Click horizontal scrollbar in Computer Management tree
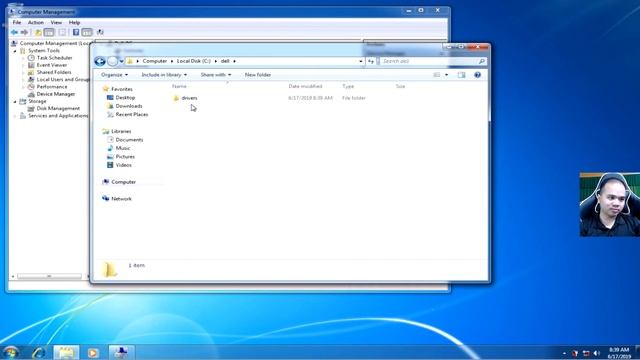 (x=49, y=276)
